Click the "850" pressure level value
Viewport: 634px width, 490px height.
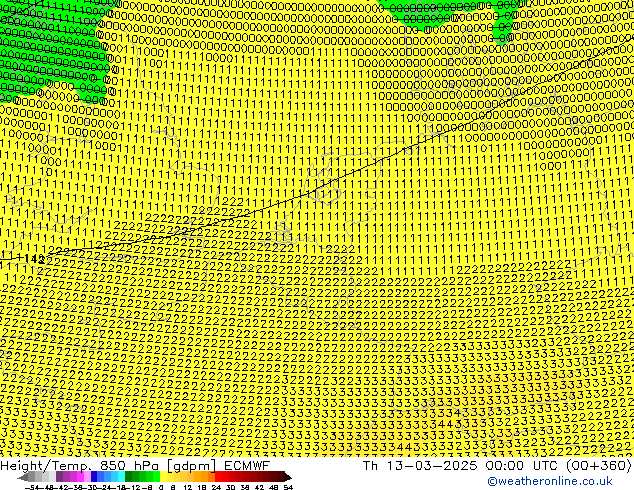(x=113, y=466)
